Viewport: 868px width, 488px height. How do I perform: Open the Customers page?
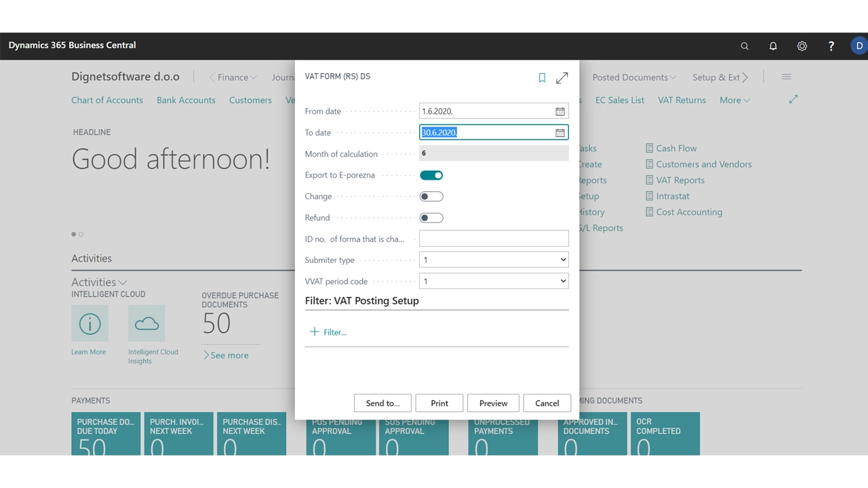point(250,100)
